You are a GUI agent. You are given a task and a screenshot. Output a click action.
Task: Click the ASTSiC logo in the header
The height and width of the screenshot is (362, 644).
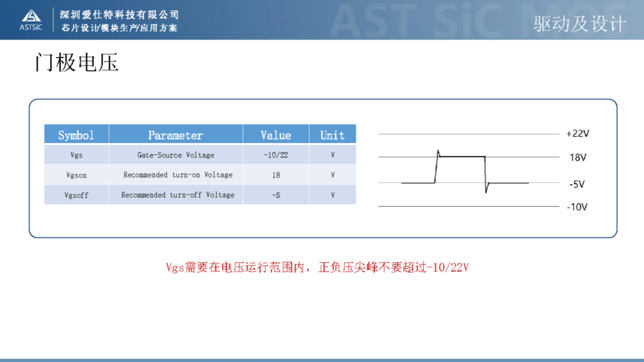[x=31, y=19]
